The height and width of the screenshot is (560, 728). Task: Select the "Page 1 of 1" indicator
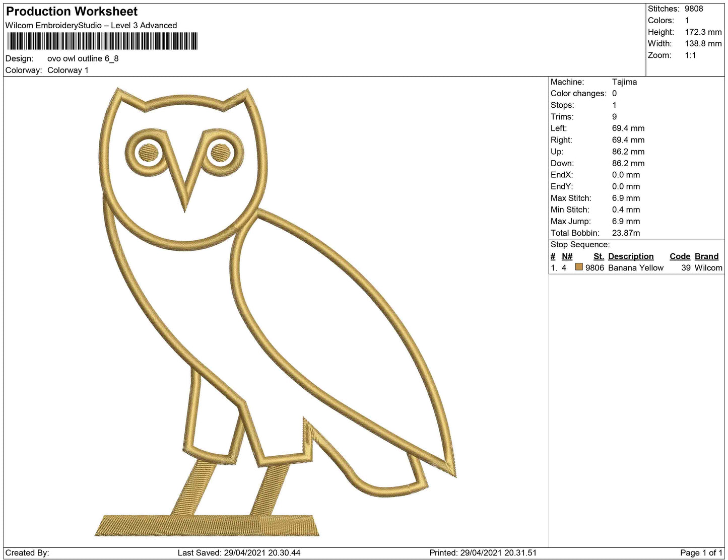(x=701, y=552)
